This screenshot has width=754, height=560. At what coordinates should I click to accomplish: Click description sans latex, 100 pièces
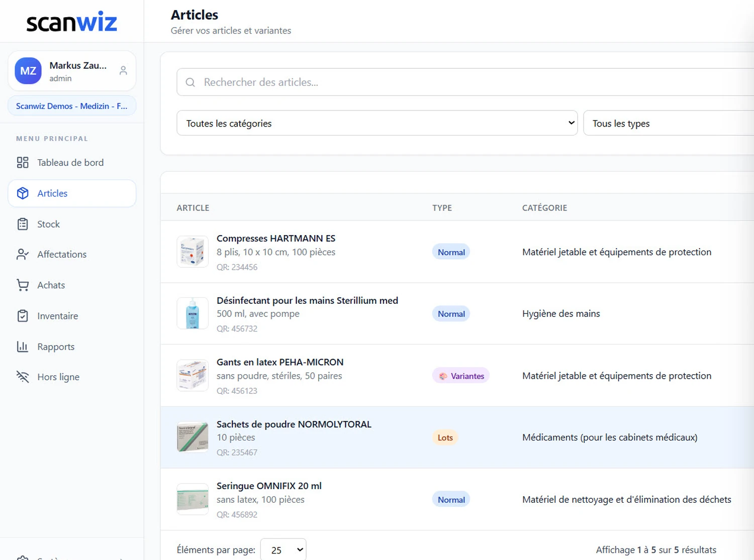pos(260,500)
